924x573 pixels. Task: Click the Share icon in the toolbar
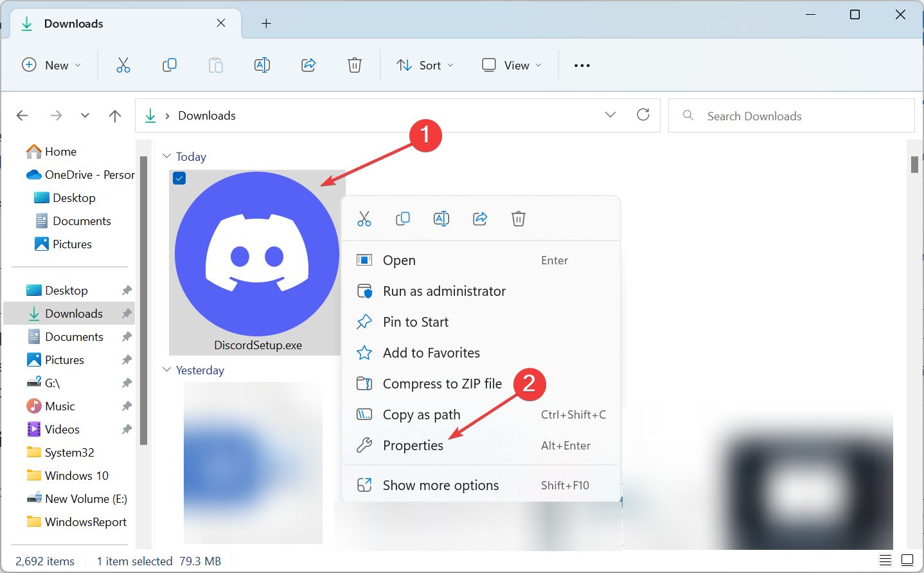pyautogui.click(x=308, y=65)
